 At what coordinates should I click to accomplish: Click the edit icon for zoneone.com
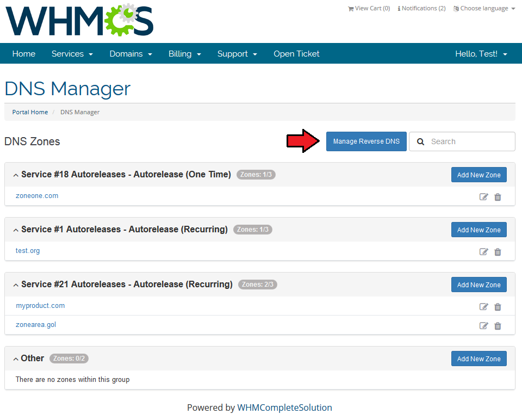point(483,197)
